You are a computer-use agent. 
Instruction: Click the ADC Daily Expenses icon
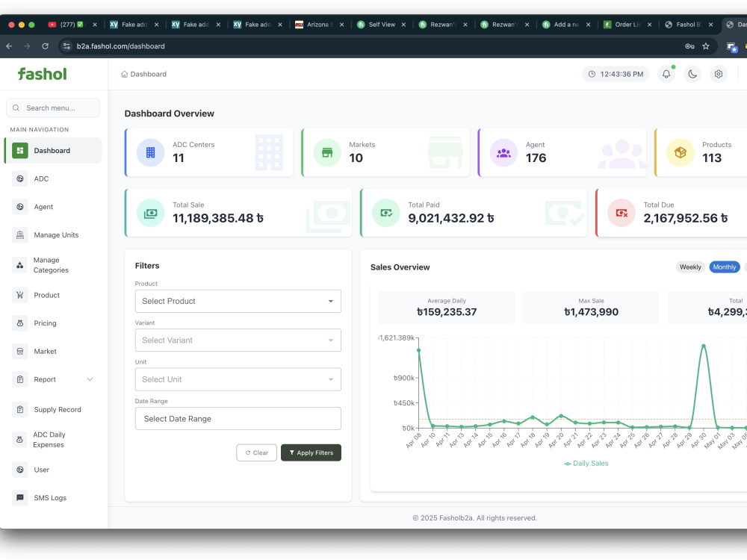20,440
